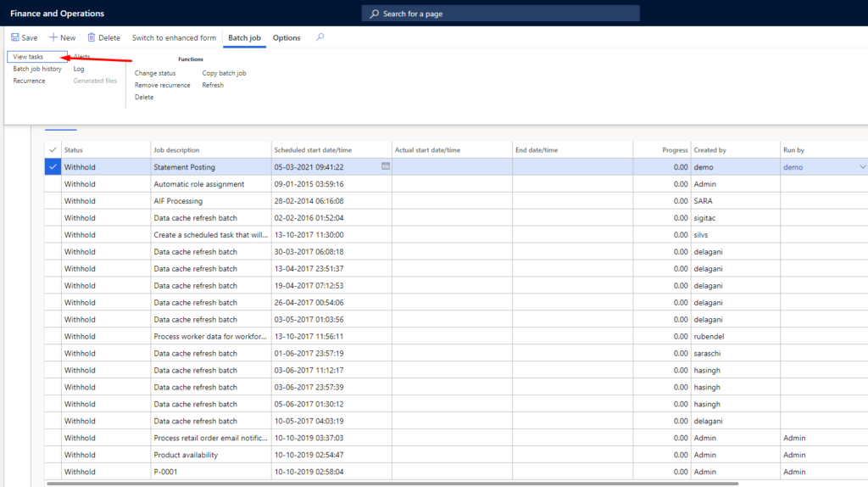The width and height of the screenshot is (868, 487).
Task: Click the search icon in page search box
Action: [374, 14]
